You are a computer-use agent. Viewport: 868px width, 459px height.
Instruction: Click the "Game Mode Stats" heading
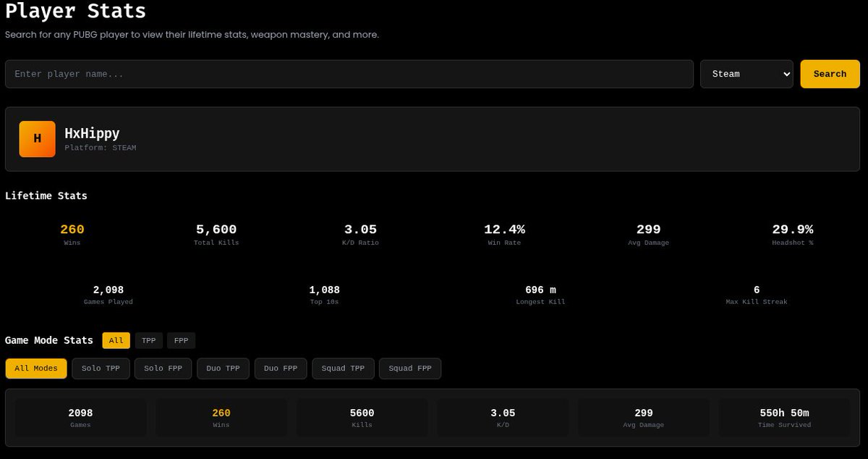pyautogui.click(x=49, y=340)
